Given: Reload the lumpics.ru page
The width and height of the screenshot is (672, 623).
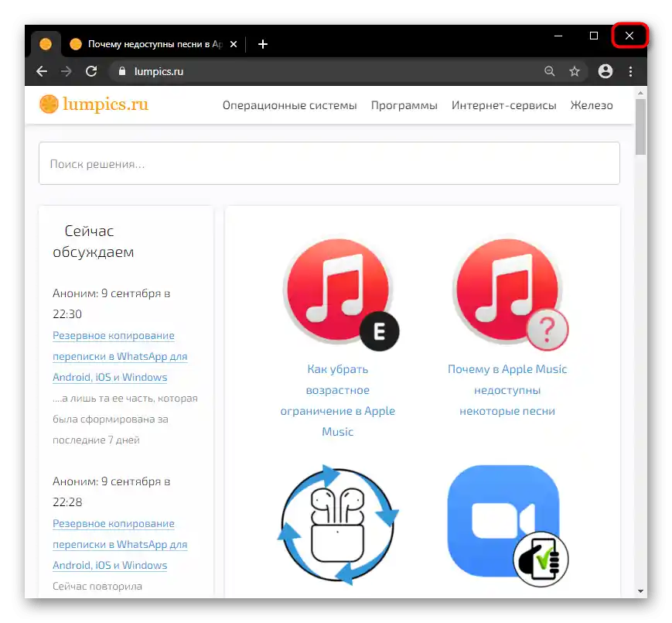Looking at the screenshot, I should pyautogui.click(x=91, y=71).
